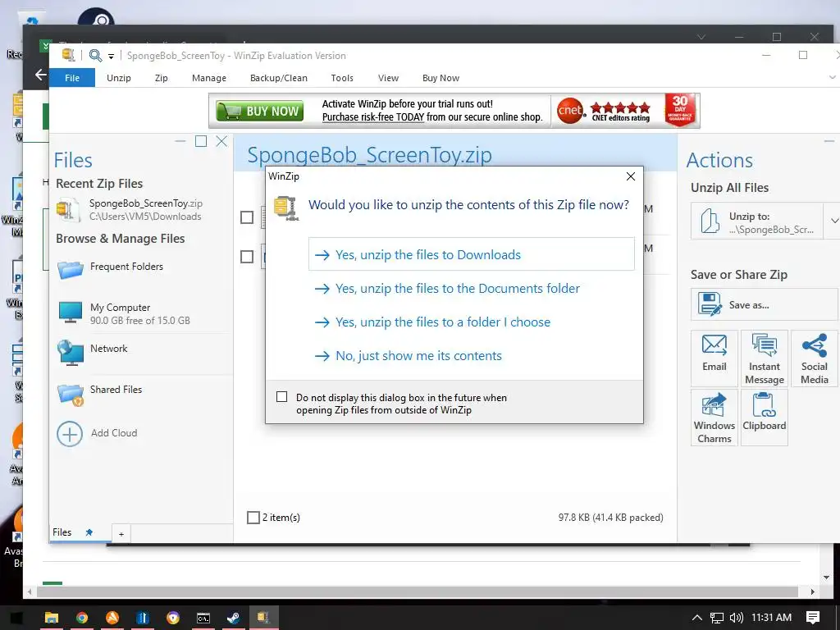Open Command Prompt from the taskbar
840x630 pixels.
[203, 618]
